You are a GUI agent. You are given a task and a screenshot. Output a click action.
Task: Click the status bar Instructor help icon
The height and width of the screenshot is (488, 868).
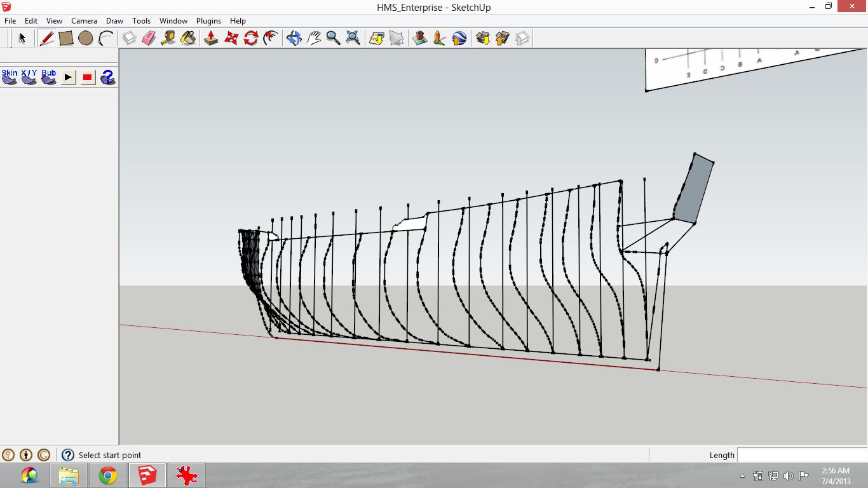(x=68, y=455)
